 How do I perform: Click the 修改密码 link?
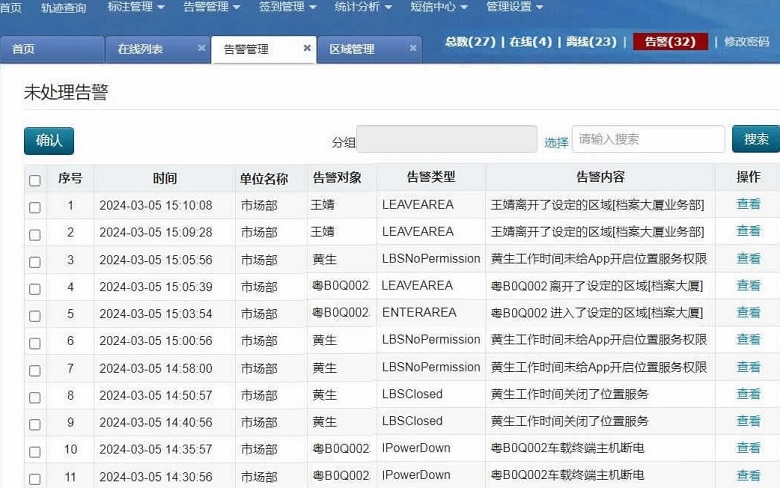pyautogui.click(x=747, y=42)
